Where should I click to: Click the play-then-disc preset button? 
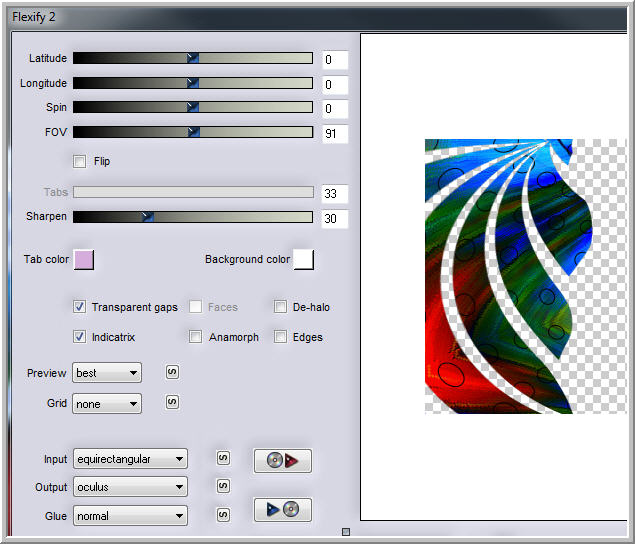283,510
